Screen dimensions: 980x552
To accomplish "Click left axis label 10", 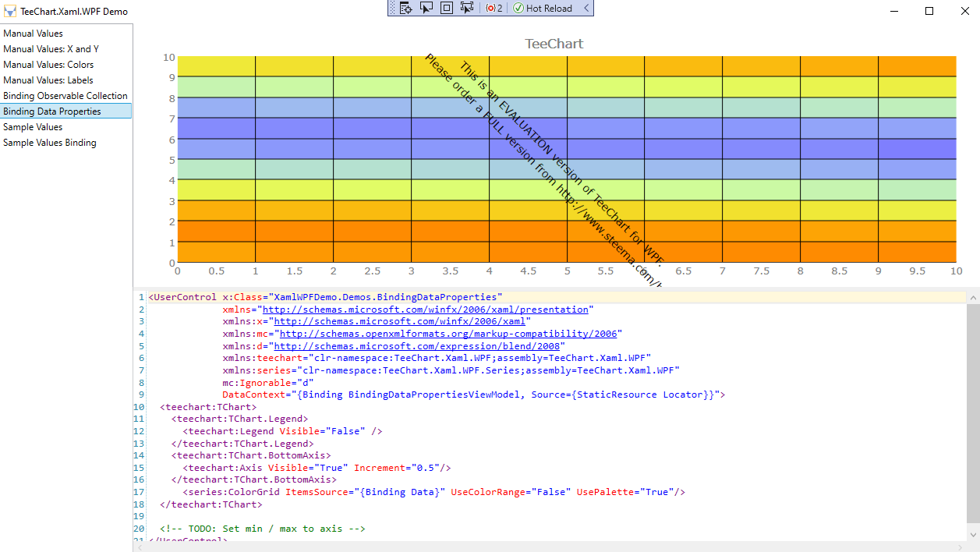I will coord(168,57).
